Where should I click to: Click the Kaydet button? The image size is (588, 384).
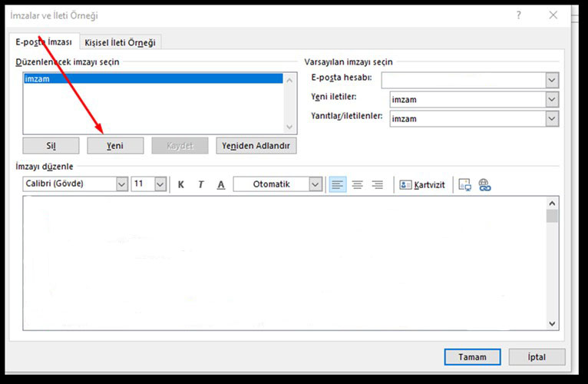click(x=180, y=146)
